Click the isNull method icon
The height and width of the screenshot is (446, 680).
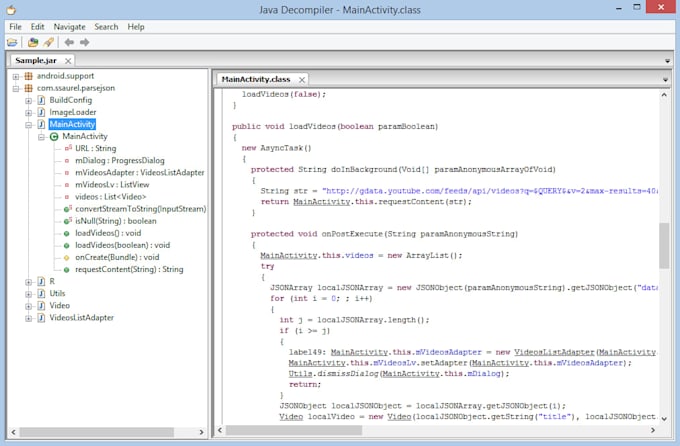pos(68,221)
